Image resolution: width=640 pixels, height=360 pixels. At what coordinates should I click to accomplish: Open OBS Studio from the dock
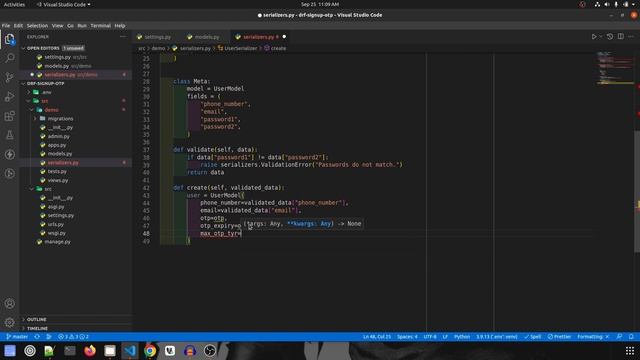click(210, 351)
